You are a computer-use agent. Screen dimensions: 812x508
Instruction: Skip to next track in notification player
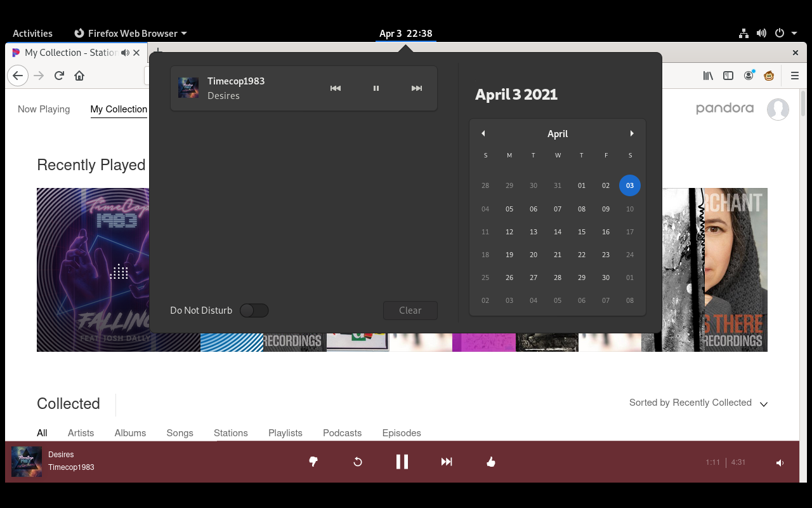point(417,88)
